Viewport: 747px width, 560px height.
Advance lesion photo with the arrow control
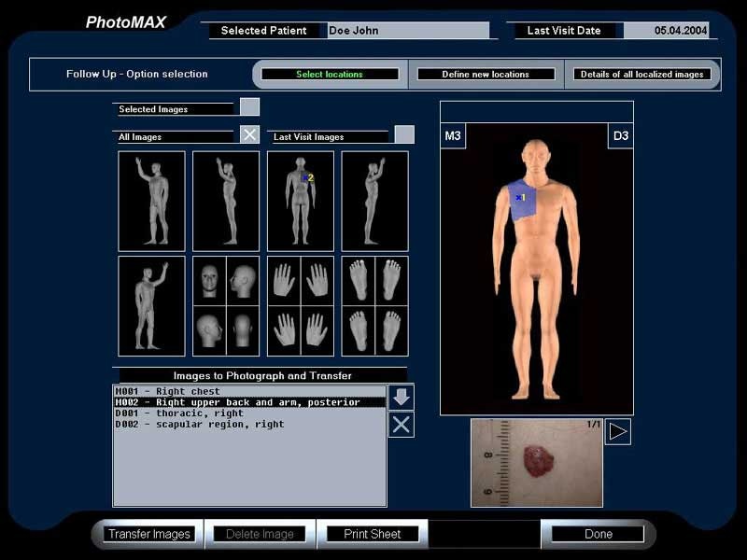[x=618, y=430]
